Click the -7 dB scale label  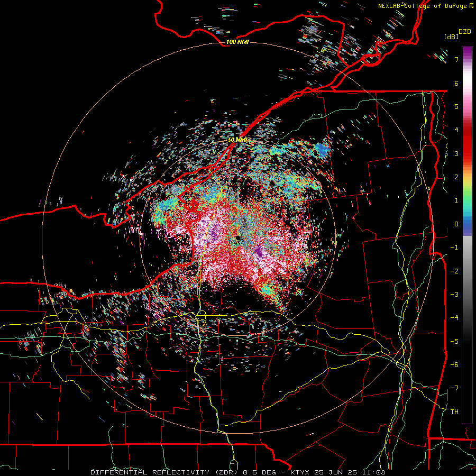pos(454,388)
